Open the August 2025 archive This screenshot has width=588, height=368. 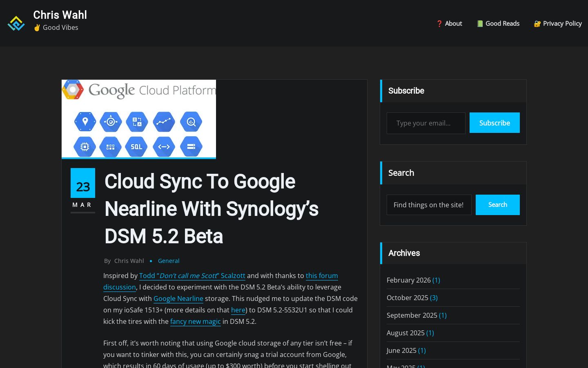click(405, 333)
